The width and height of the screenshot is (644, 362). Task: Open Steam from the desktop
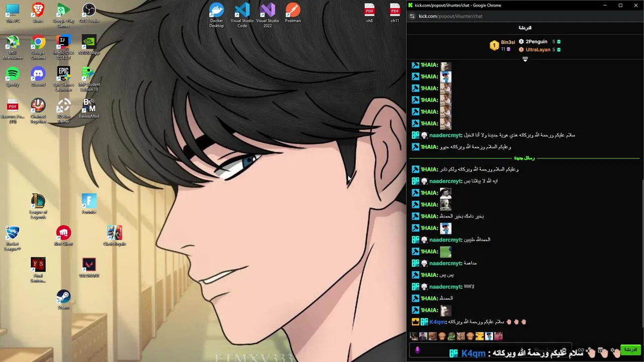pyautogui.click(x=63, y=300)
